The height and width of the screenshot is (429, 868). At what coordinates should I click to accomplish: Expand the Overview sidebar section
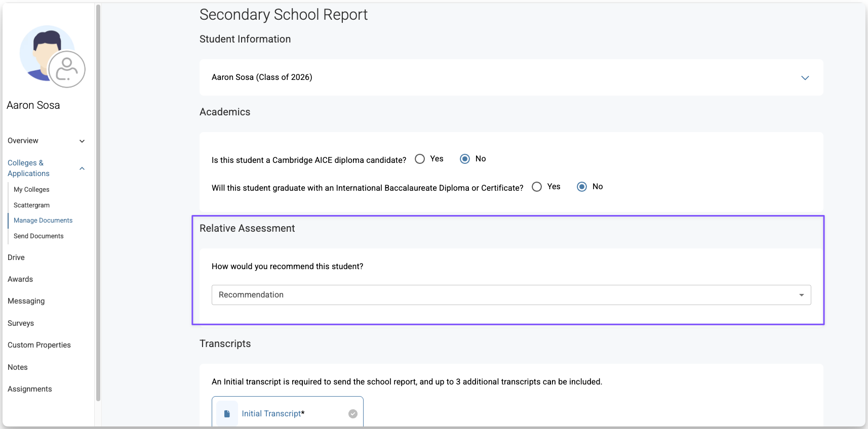click(x=82, y=141)
